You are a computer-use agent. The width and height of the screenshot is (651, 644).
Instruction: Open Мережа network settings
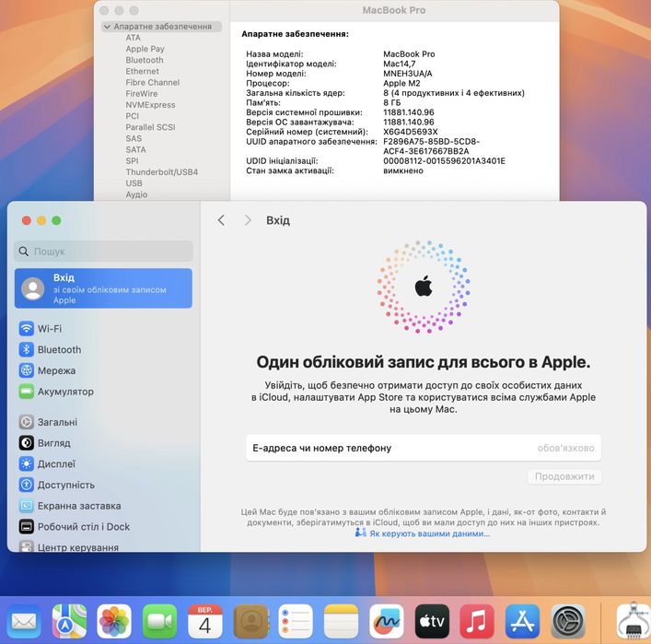click(x=47, y=370)
